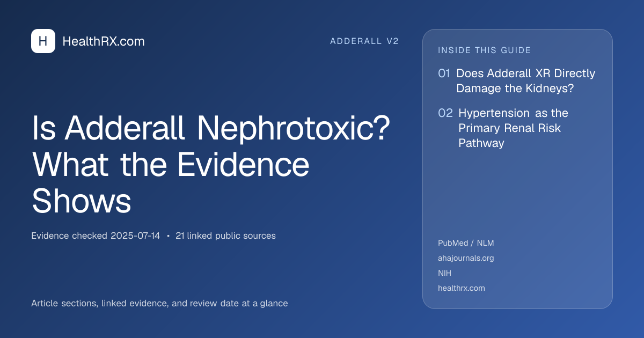
Task: Click the PubMed / NLM source
Action: coord(466,243)
